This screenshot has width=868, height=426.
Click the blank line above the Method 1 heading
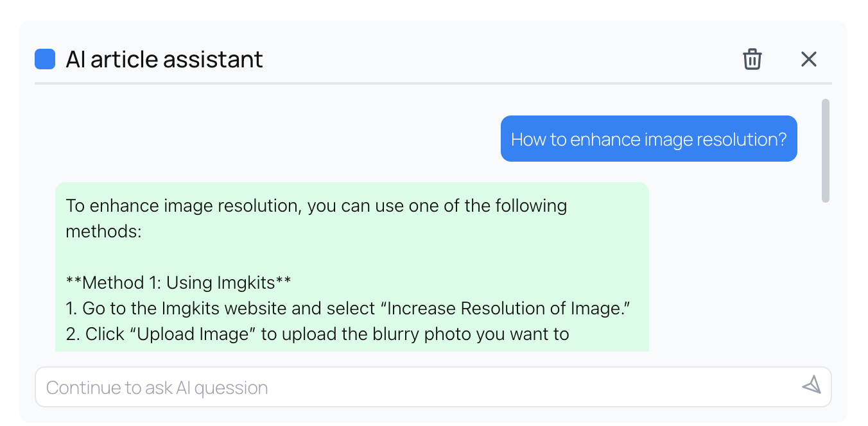tap(257, 257)
